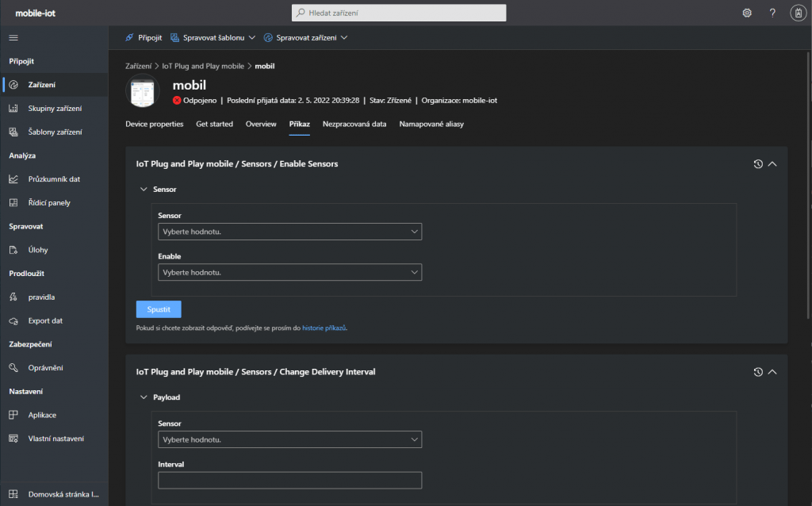Image resolution: width=812 pixels, height=506 pixels.
Task: Collapse the Enable Sensors command panel
Action: (772, 164)
